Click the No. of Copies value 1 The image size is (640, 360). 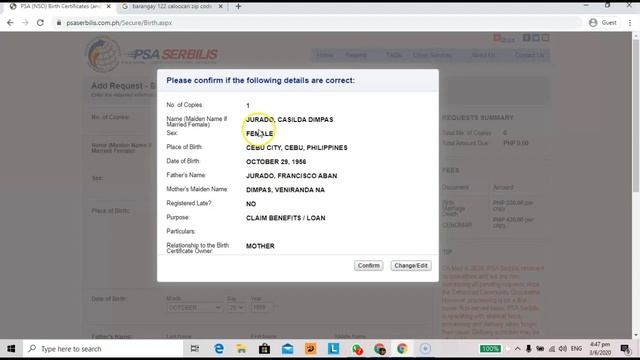coord(248,105)
